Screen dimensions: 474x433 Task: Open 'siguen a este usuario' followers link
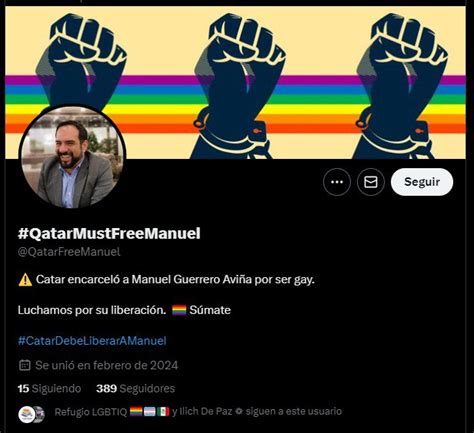pyautogui.click(x=294, y=411)
